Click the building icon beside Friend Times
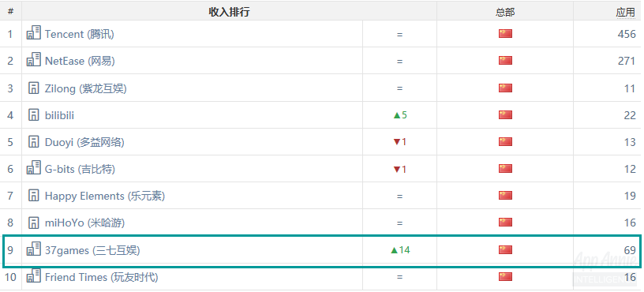644x292 pixels. point(34,275)
